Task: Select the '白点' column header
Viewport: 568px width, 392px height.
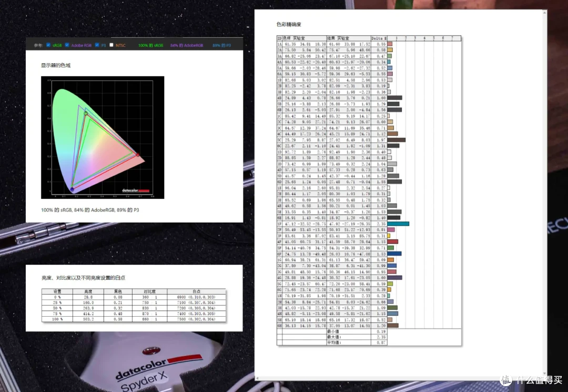Action: pyautogui.click(x=196, y=292)
